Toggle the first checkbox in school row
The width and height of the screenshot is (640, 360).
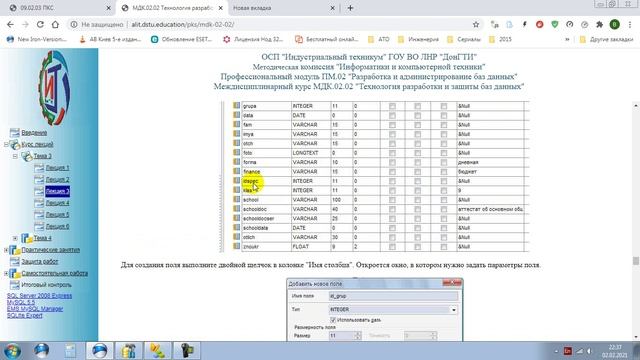click(392, 200)
